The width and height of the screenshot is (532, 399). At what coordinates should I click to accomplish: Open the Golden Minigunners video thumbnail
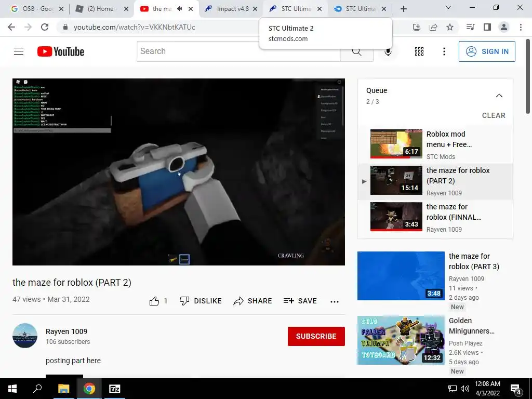(401, 340)
